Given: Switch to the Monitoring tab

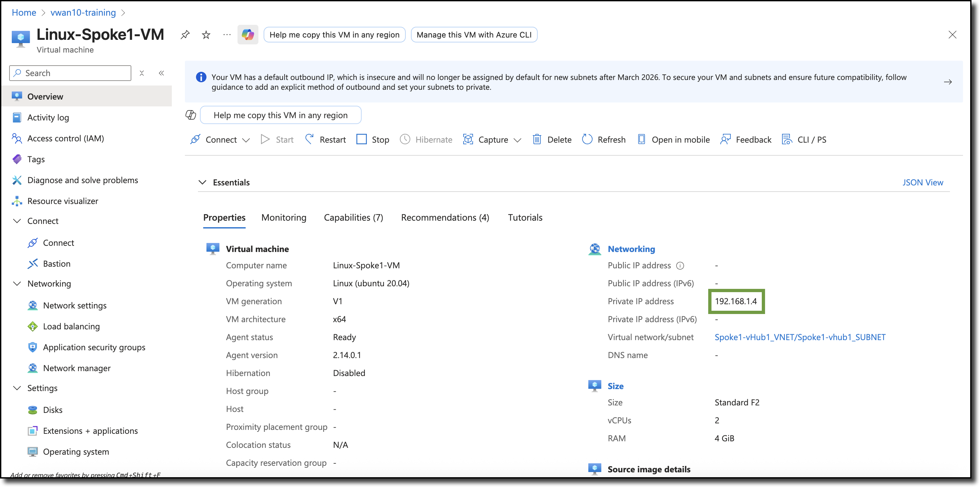Looking at the screenshot, I should coord(284,217).
